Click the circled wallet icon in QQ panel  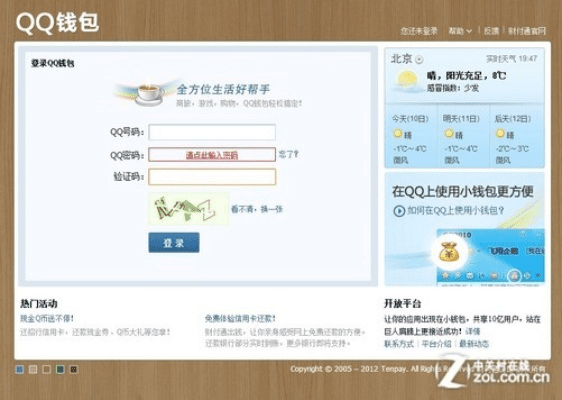point(514,276)
